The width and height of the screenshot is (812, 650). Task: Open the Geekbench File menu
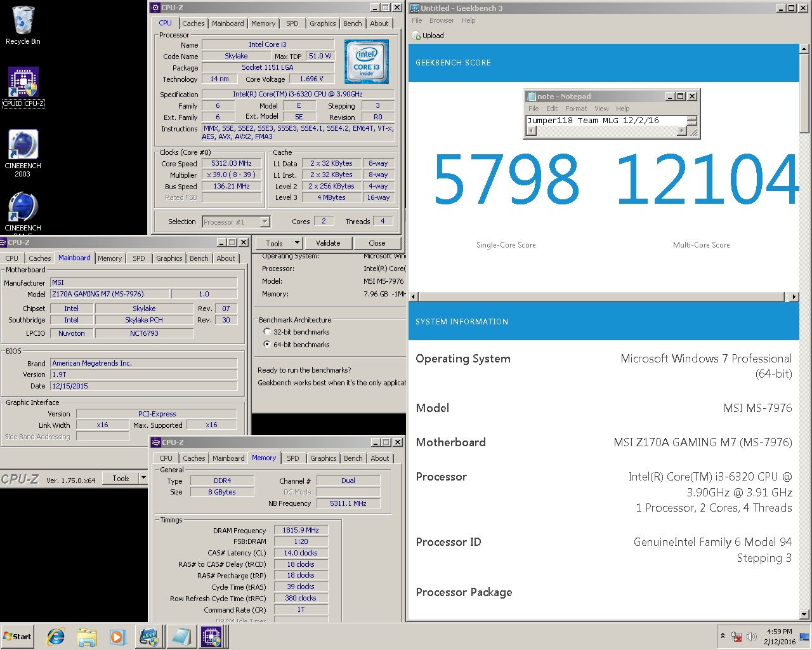(417, 20)
